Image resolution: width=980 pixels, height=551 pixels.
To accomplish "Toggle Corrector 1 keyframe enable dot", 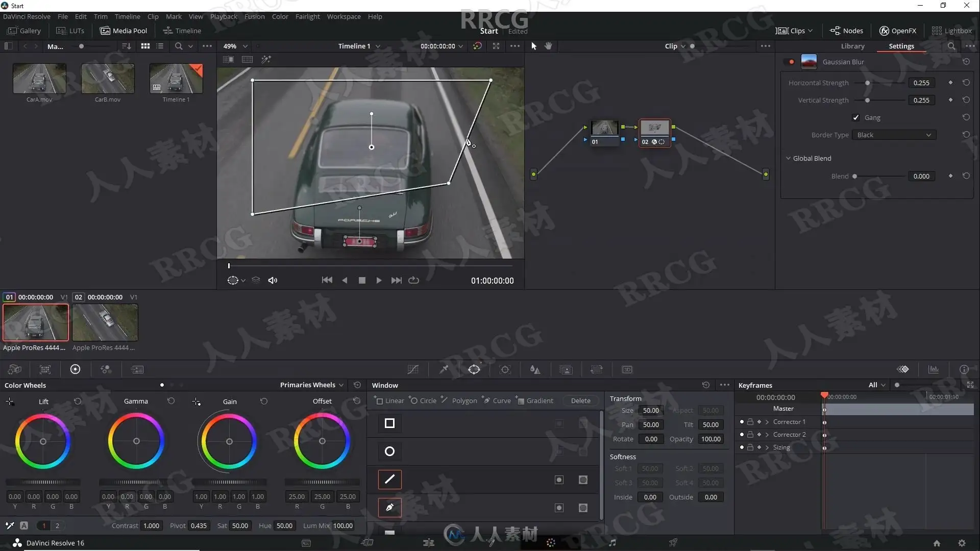I will point(742,421).
